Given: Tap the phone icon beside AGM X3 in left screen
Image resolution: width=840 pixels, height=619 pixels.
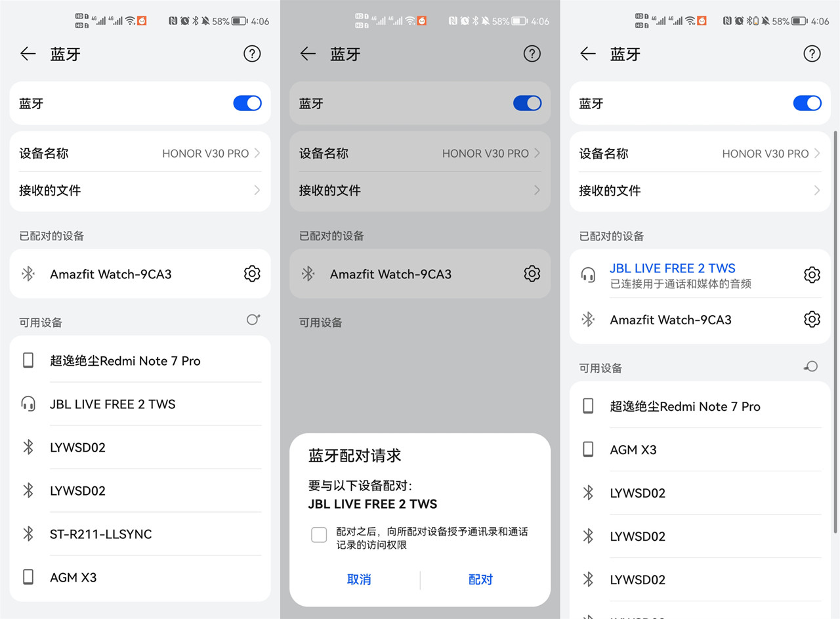Looking at the screenshot, I should (x=28, y=577).
